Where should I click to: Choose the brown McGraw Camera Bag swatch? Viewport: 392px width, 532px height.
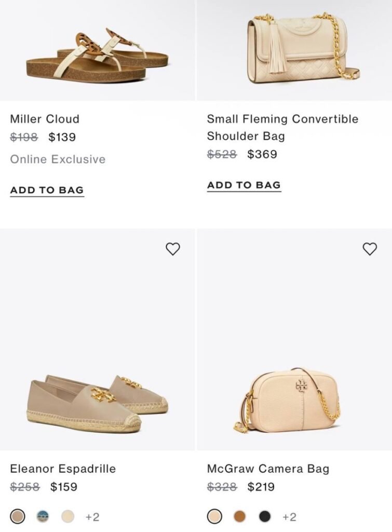coord(239,517)
